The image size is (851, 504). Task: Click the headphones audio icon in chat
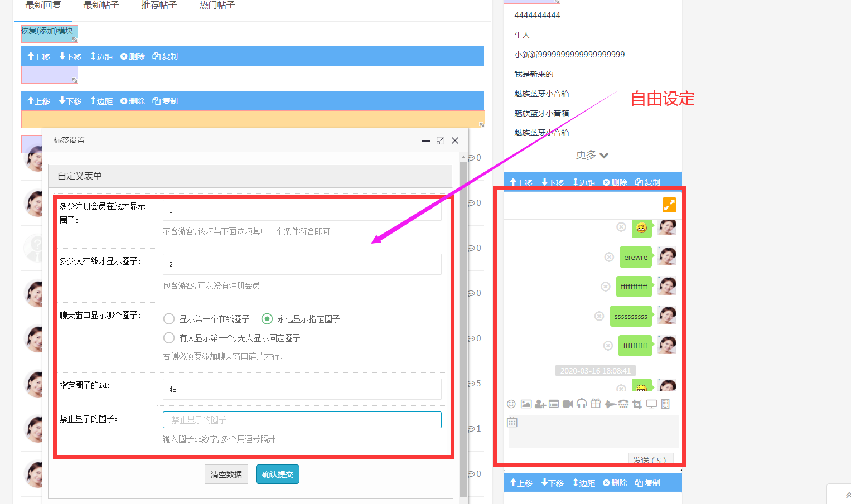pyautogui.click(x=582, y=404)
